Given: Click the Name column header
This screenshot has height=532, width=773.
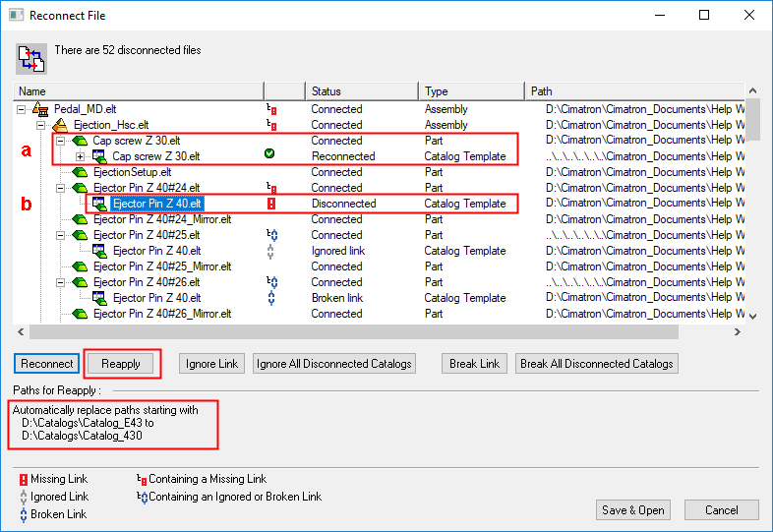Looking at the screenshot, I should (139, 91).
